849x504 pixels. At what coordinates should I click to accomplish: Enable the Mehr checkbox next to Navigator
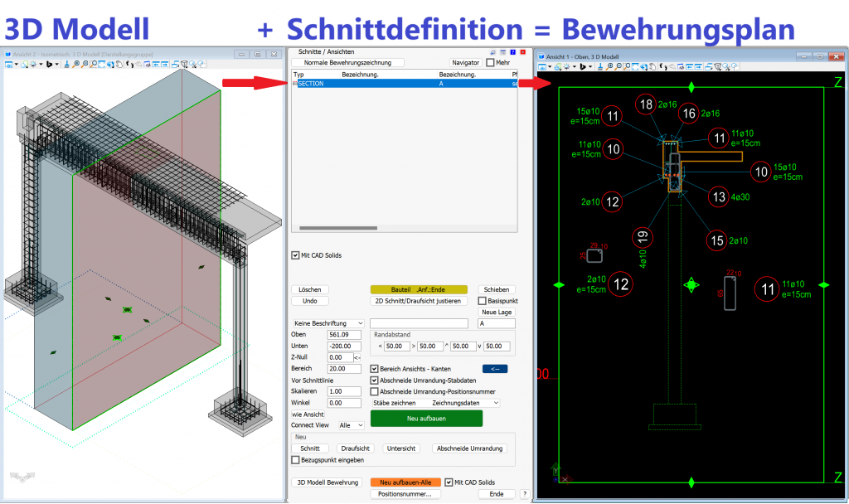click(x=491, y=62)
